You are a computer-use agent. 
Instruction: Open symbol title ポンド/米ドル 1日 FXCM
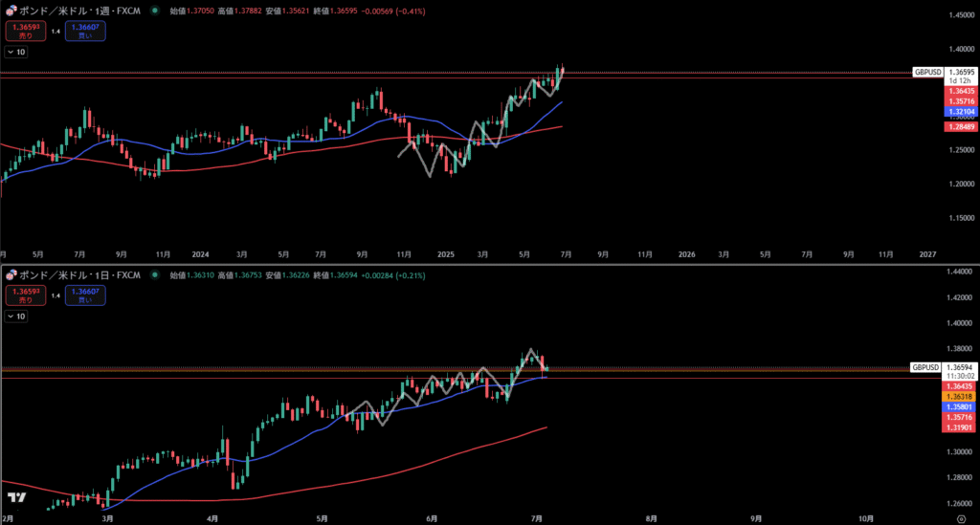pyautogui.click(x=79, y=274)
